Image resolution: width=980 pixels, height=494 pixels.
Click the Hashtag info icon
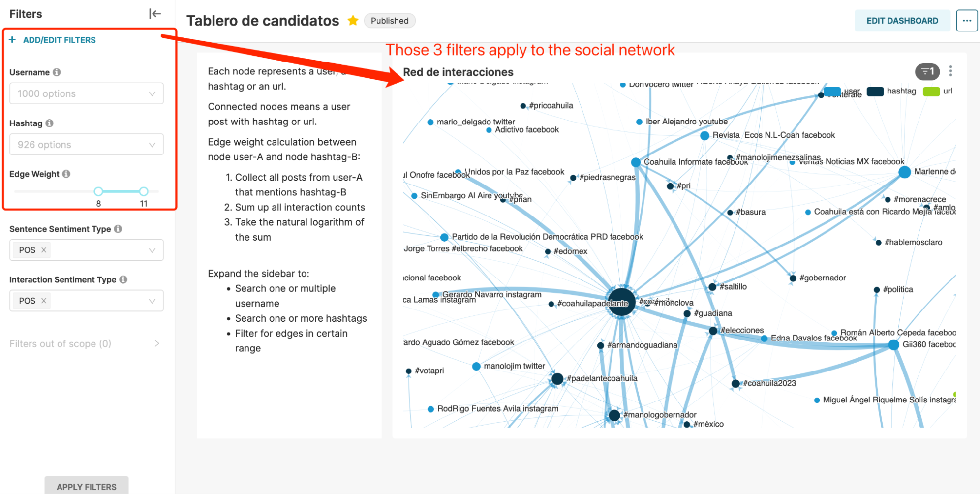click(50, 123)
